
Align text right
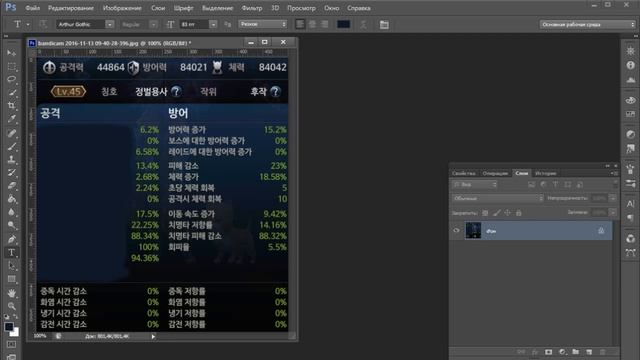click(x=324, y=24)
